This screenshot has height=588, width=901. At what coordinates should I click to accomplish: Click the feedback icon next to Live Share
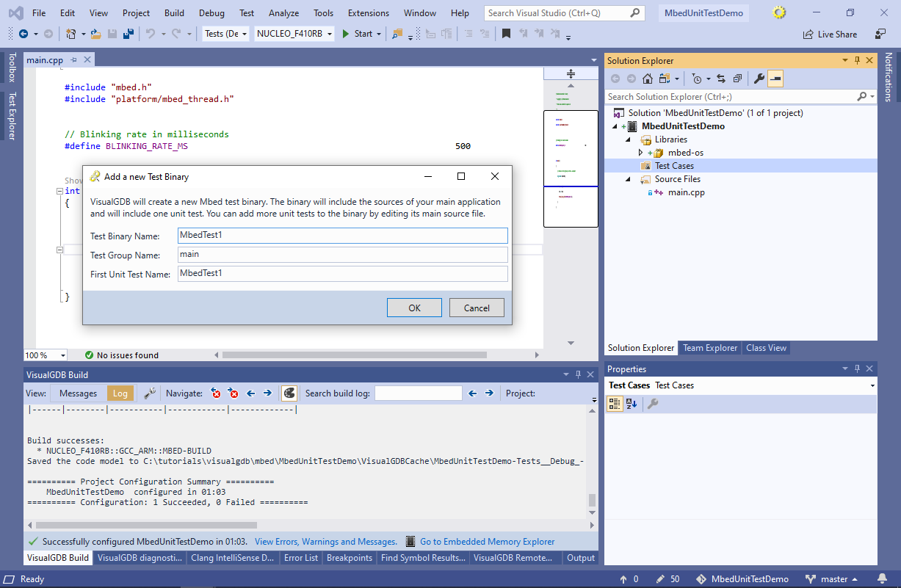pyautogui.click(x=880, y=34)
